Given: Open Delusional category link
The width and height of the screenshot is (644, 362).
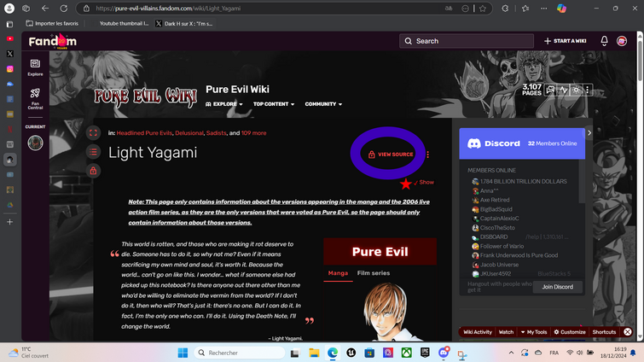Looking at the screenshot, I should (189, 133).
